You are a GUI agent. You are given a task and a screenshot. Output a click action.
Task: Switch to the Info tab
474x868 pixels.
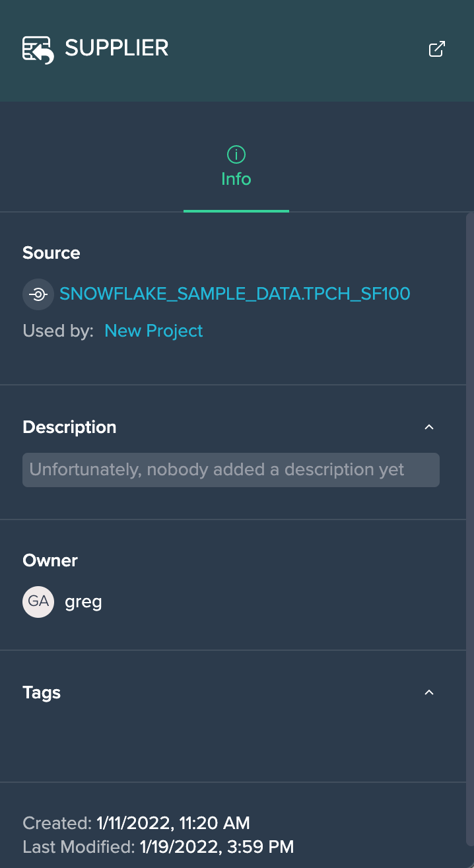tap(236, 169)
